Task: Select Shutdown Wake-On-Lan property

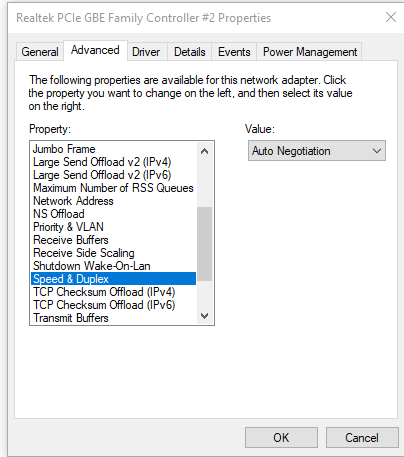Action: tap(113, 266)
